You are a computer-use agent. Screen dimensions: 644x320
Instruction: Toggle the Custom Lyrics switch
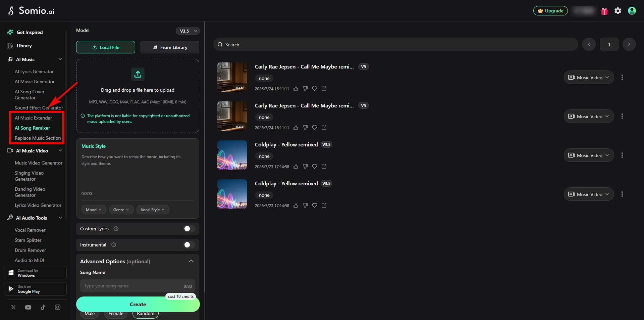(189, 229)
